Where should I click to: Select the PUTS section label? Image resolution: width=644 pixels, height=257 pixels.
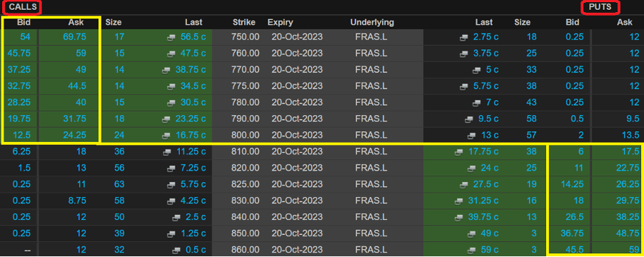600,7
